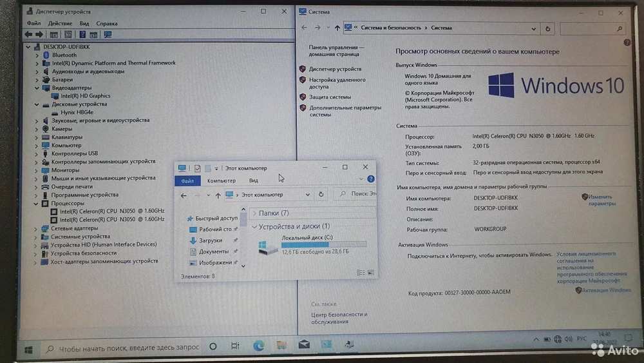
Task: Launch Microsoft Edge from the taskbar
Action: [258, 346]
